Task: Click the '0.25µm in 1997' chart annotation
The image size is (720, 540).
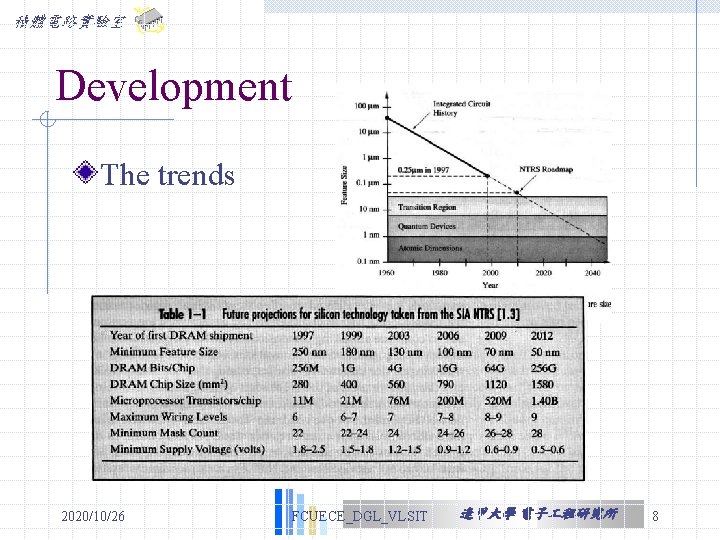Action: pyautogui.click(x=423, y=170)
